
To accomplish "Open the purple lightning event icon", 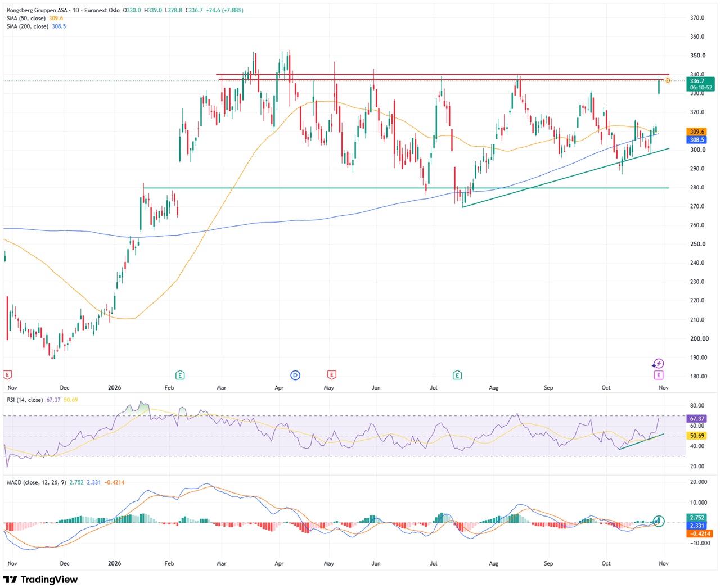I will point(659,364).
